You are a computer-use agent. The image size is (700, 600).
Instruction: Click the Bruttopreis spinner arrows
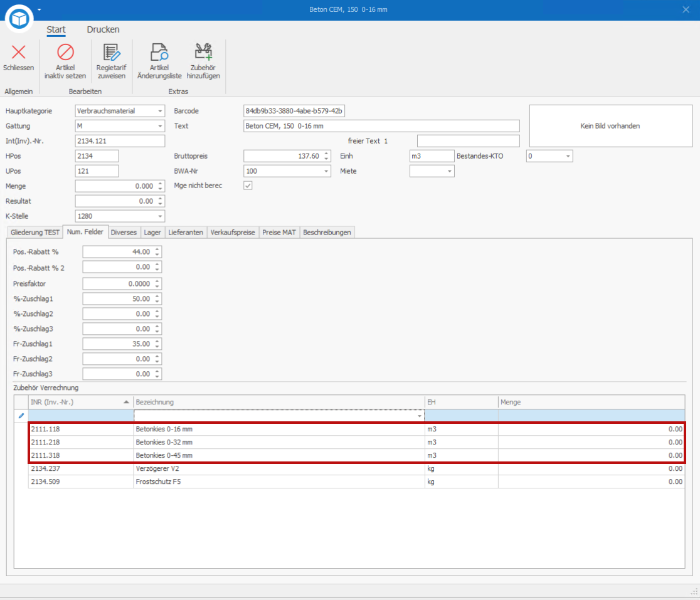point(326,156)
